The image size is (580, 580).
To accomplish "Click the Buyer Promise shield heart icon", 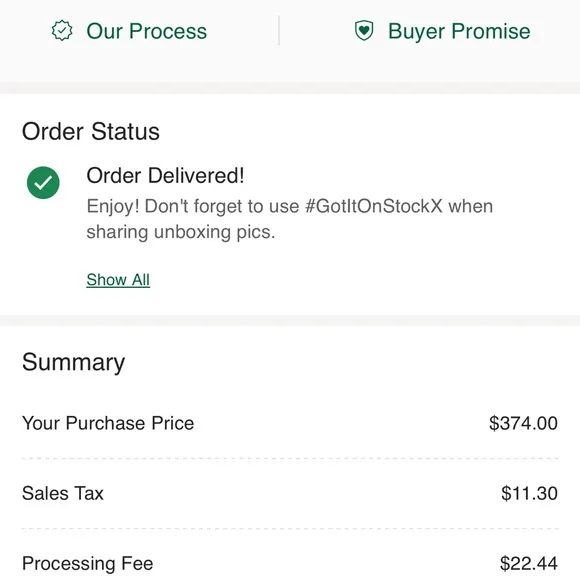I will (364, 31).
